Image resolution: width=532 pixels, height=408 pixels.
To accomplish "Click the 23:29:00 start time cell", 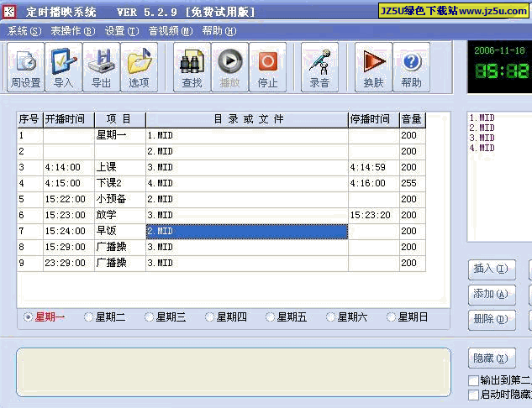I will click(x=69, y=263).
